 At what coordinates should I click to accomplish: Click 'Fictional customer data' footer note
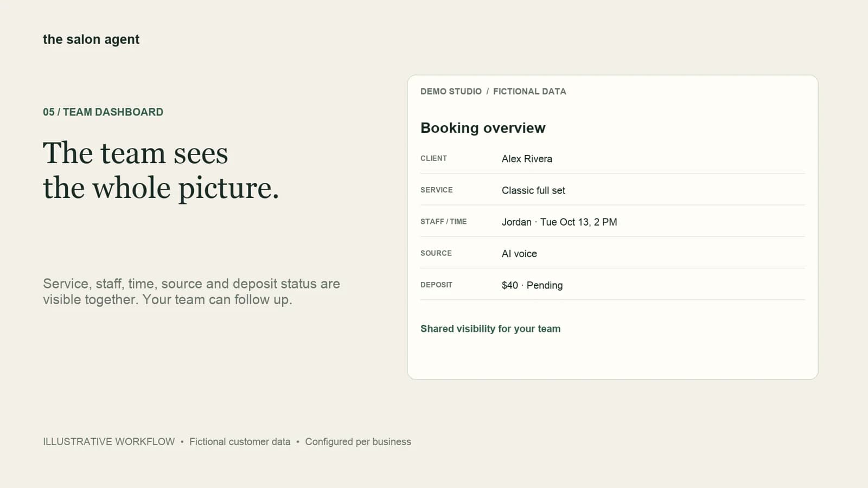pyautogui.click(x=240, y=442)
